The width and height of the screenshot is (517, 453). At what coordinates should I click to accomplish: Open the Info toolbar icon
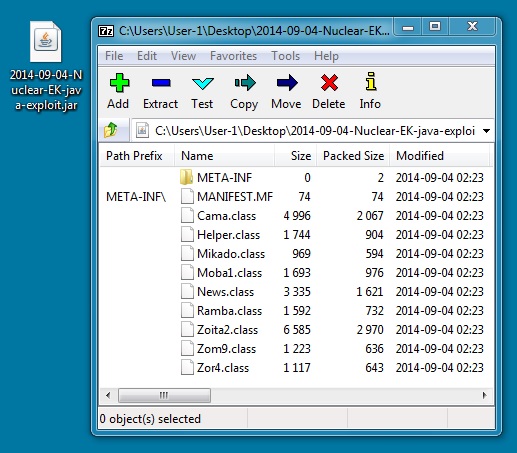click(x=371, y=81)
